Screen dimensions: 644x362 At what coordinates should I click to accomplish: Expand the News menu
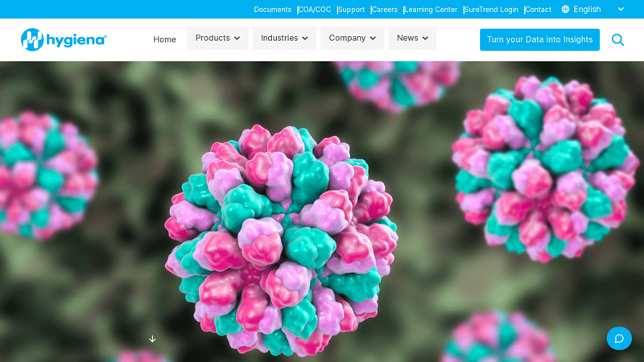(412, 38)
